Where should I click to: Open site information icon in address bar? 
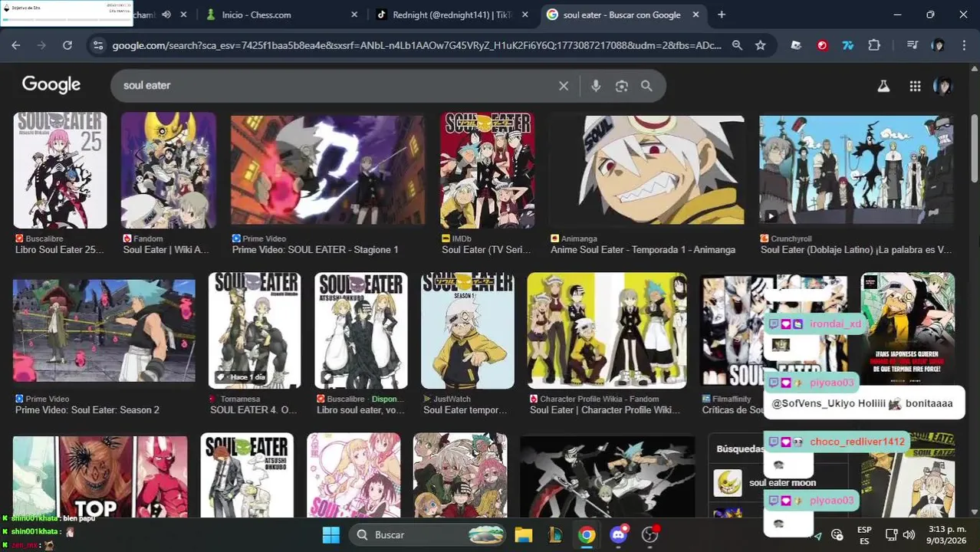pos(97,45)
